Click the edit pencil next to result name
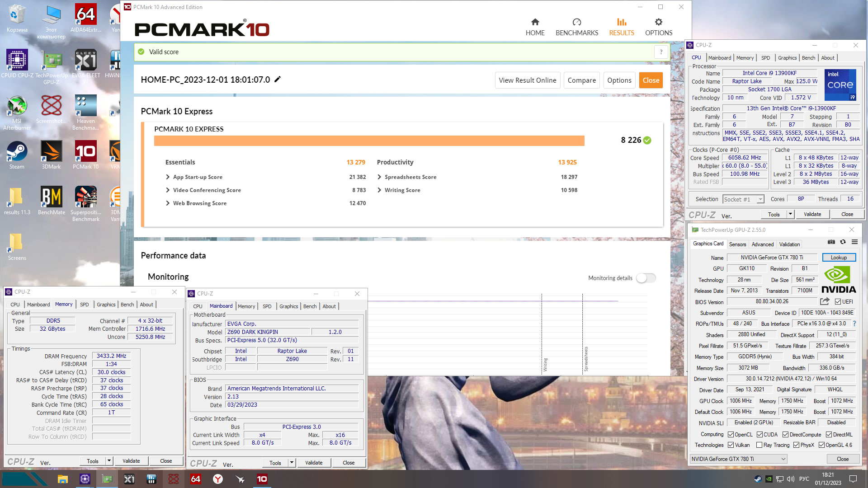 [x=278, y=80]
